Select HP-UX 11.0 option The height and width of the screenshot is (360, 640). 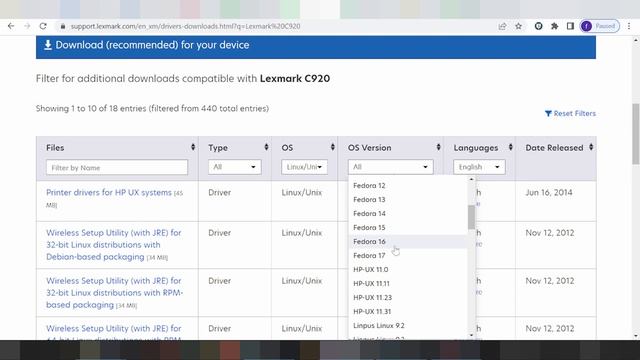point(408,269)
